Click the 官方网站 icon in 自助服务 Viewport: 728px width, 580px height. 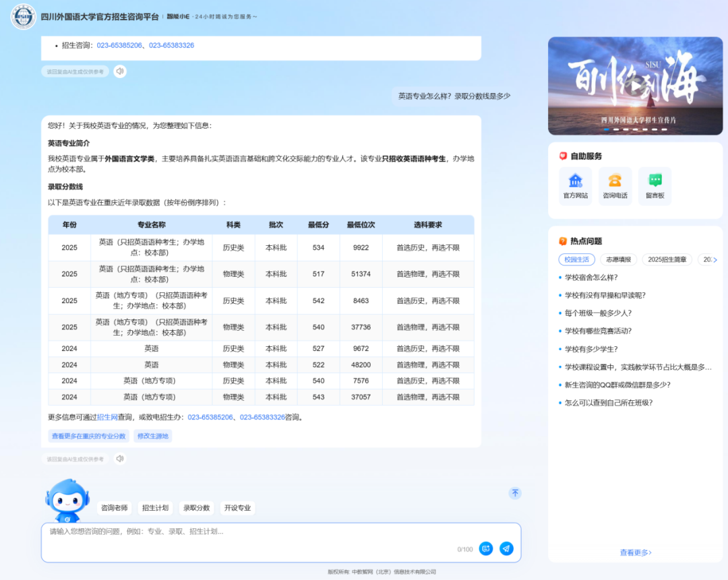(575, 181)
